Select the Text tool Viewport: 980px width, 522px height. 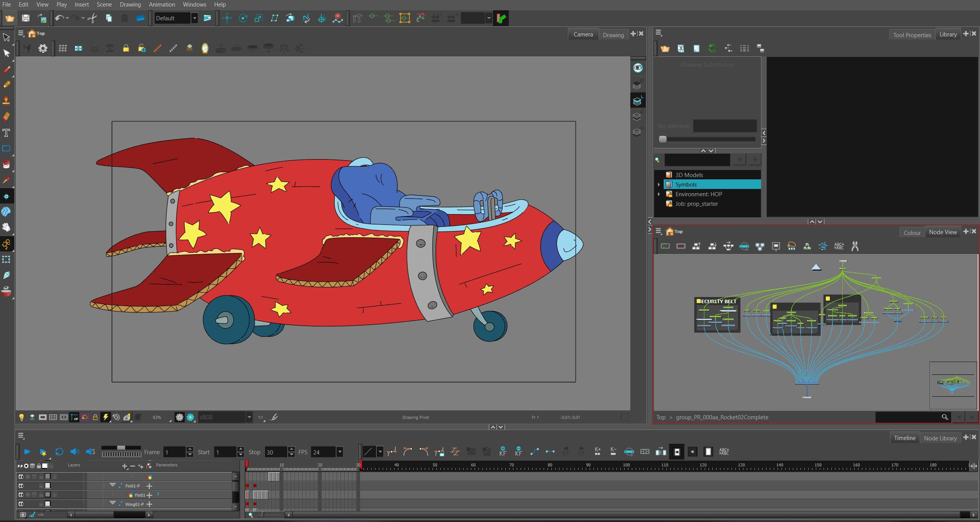[6, 133]
